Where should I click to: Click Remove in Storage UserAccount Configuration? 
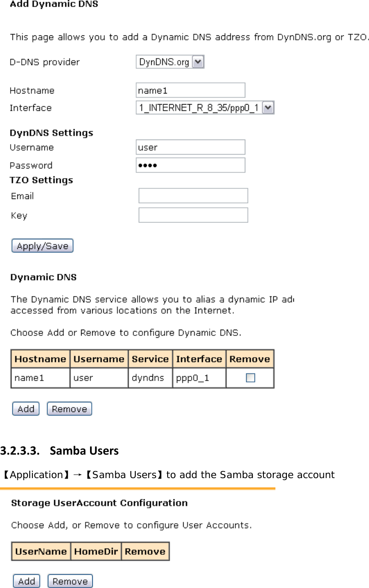[70, 580]
